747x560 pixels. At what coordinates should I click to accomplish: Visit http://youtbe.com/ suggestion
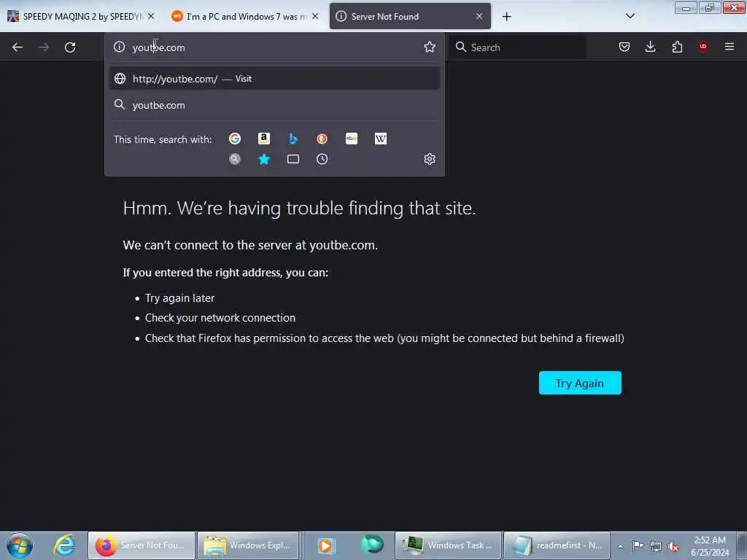click(x=274, y=79)
